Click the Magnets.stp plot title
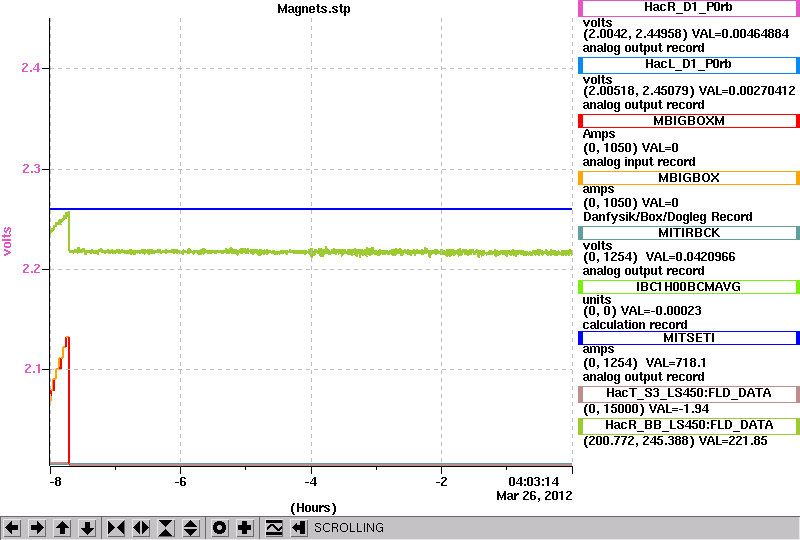The image size is (800, 540). pyautogui.click(x=314, y=9)
